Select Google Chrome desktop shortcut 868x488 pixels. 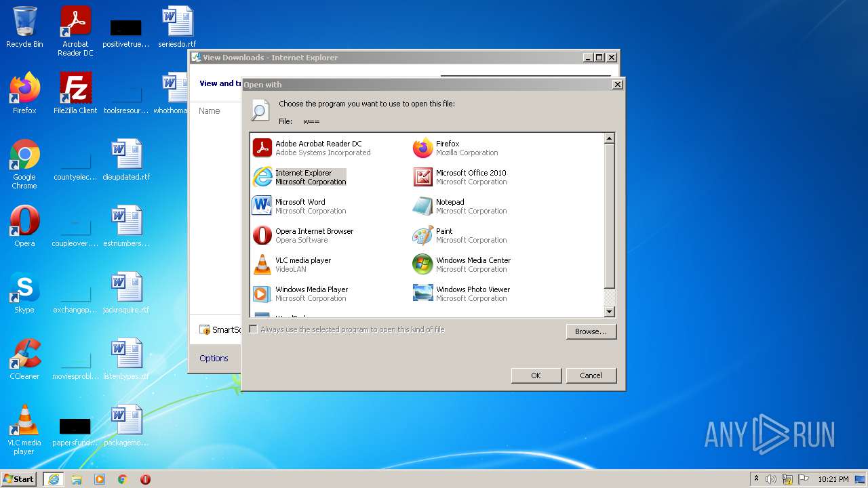point(24,164)
